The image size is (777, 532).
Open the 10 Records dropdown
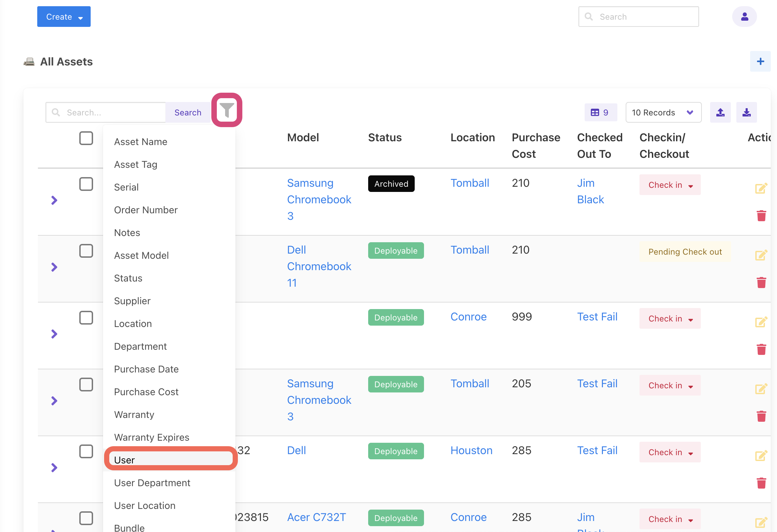pos(663,112)
